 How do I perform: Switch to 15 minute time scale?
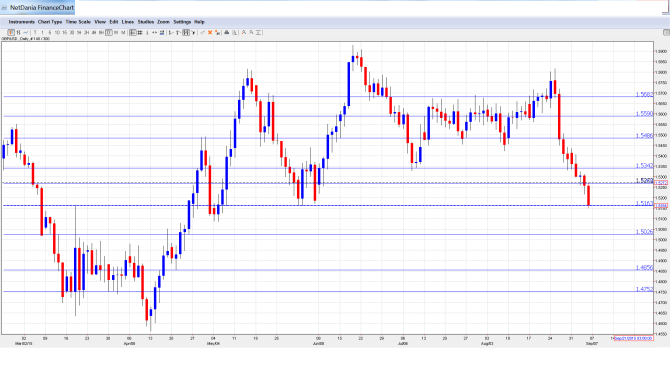pyautogui.click(x=65, y=32)
